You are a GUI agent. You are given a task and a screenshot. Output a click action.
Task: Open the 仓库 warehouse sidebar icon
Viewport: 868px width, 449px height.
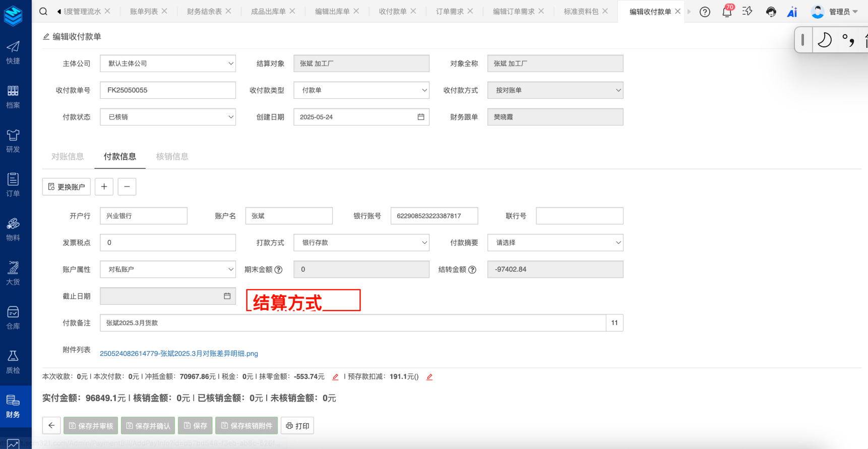click(x=13, y=317)
